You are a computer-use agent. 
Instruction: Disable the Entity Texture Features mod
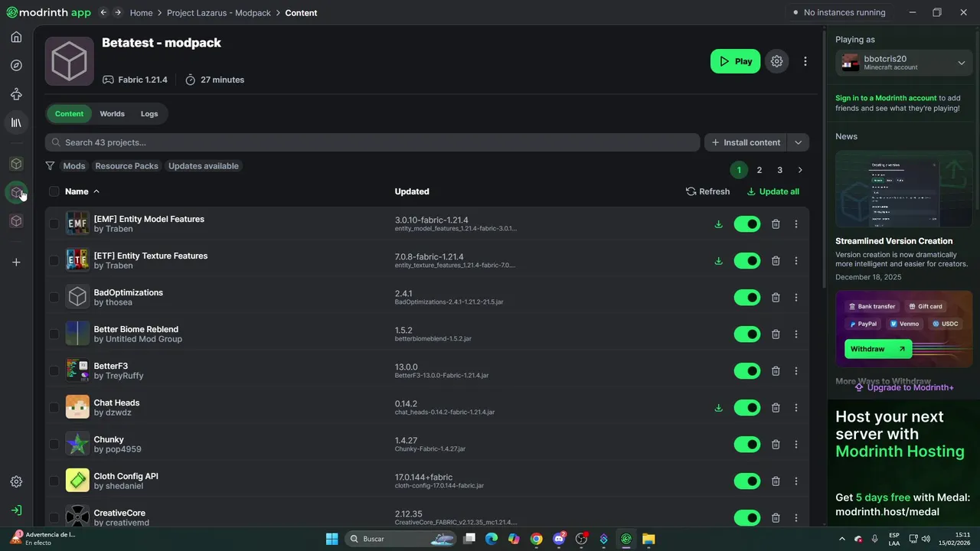pos(747,261)
